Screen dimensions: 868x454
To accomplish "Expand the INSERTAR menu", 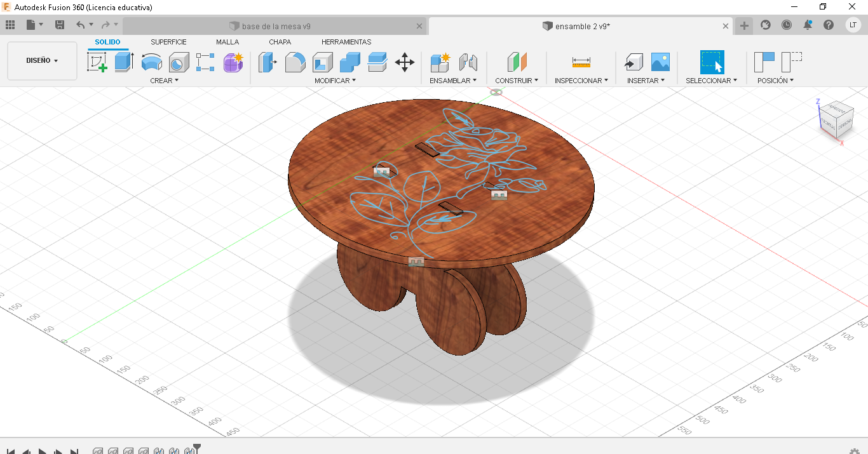I will pos(646,81).
